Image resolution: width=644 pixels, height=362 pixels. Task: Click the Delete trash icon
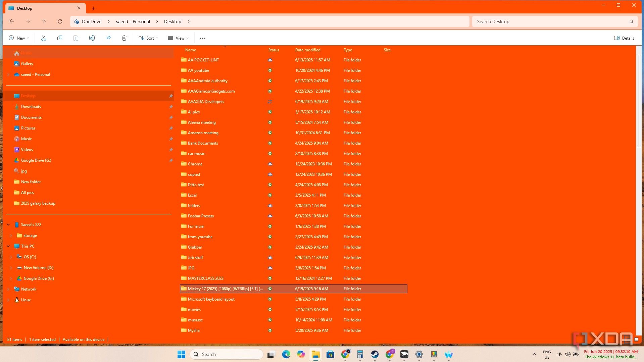tap(124, 38)
